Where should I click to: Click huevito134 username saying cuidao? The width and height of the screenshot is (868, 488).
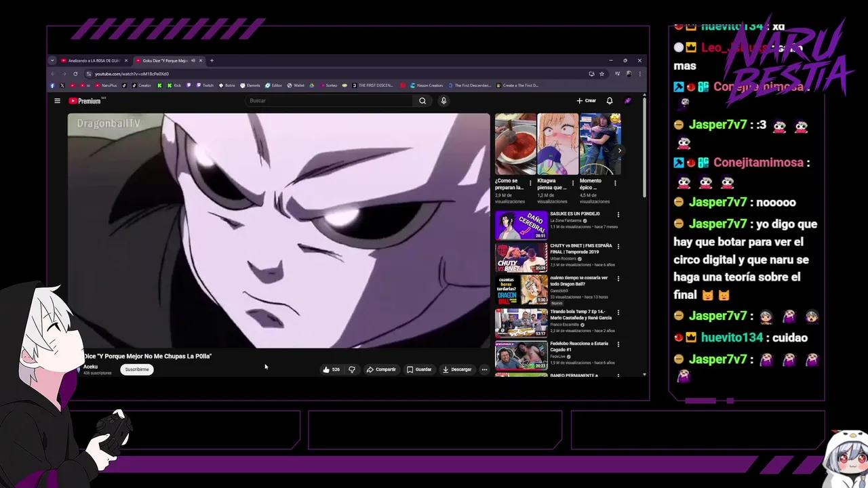pos(732,338)
